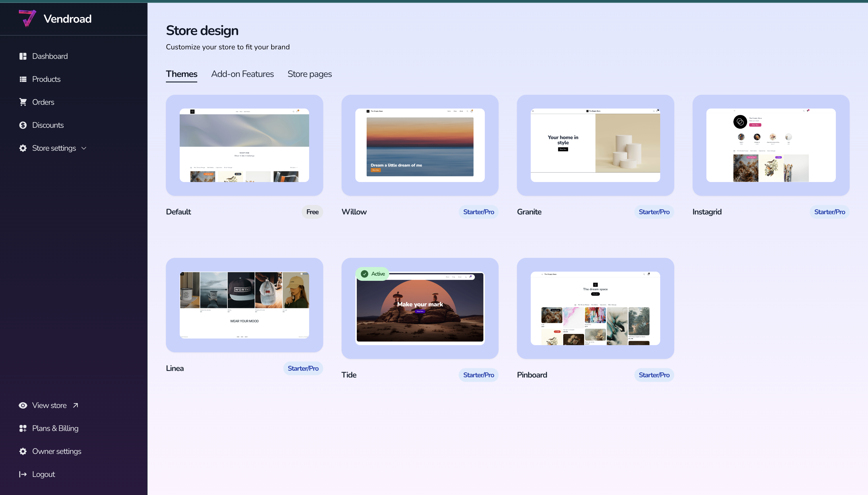Open external arrow beside View store
This screenshot has width=868, height=495.
pos(76,405)
